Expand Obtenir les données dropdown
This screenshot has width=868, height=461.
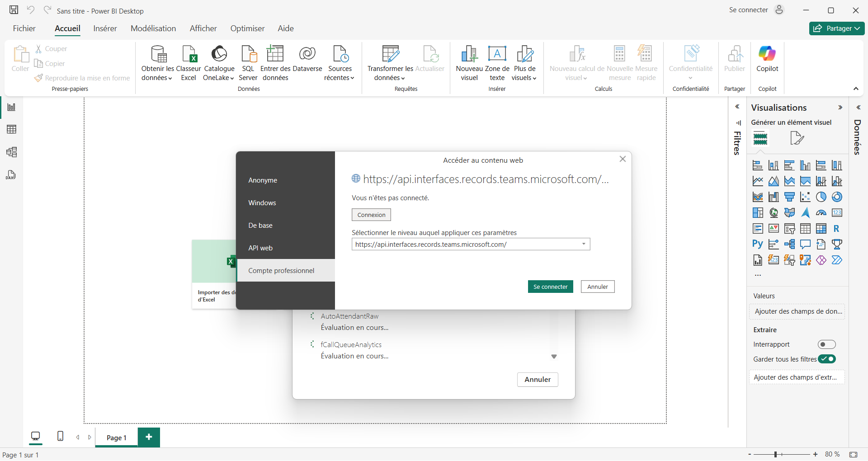tap(157, 78)
